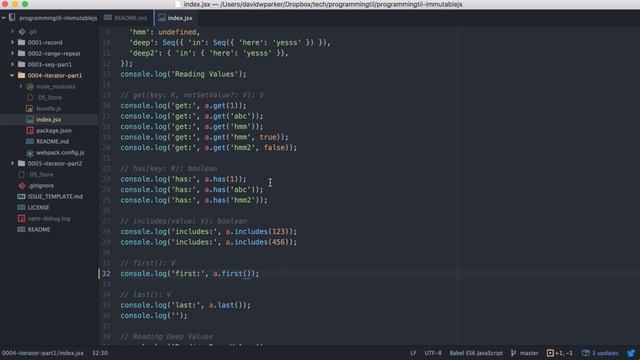
Task: Click the project repo icon beside programmingtil-immutablejs
Action: point(12,18)
